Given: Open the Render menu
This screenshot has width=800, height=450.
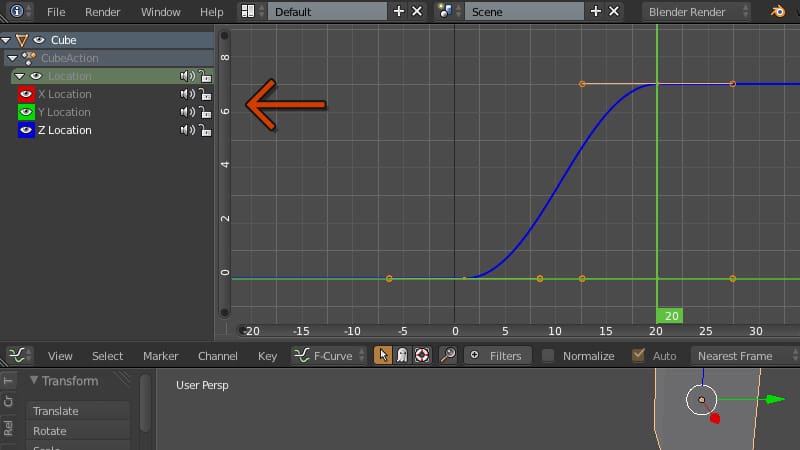Looking at the screenshot, I should pyautogui.click(x=103, y=12).
